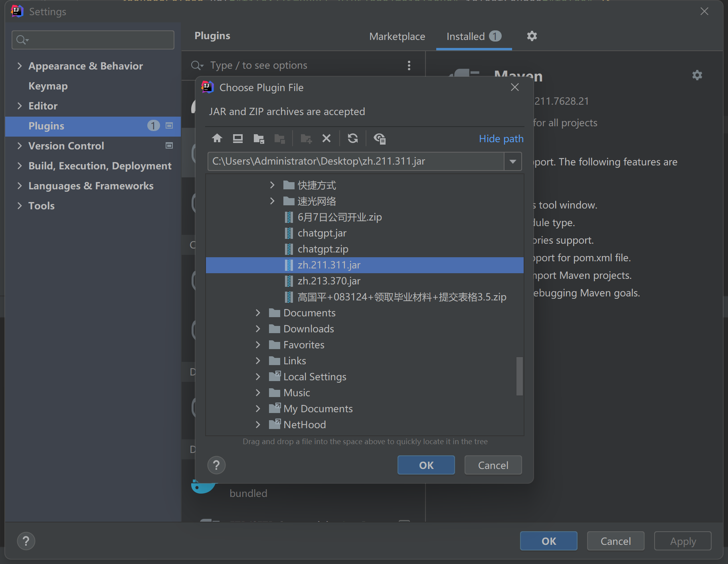Click the module directory icon

280,138
